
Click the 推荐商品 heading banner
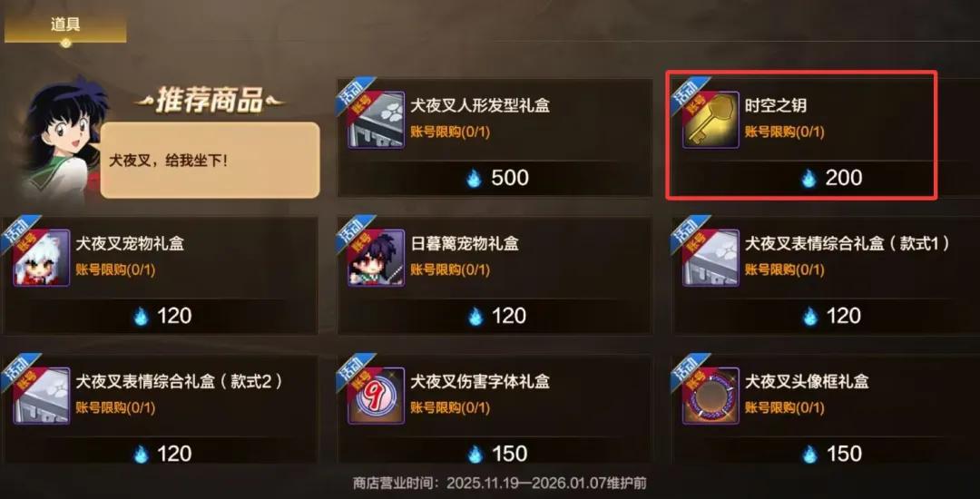point(210,100)
